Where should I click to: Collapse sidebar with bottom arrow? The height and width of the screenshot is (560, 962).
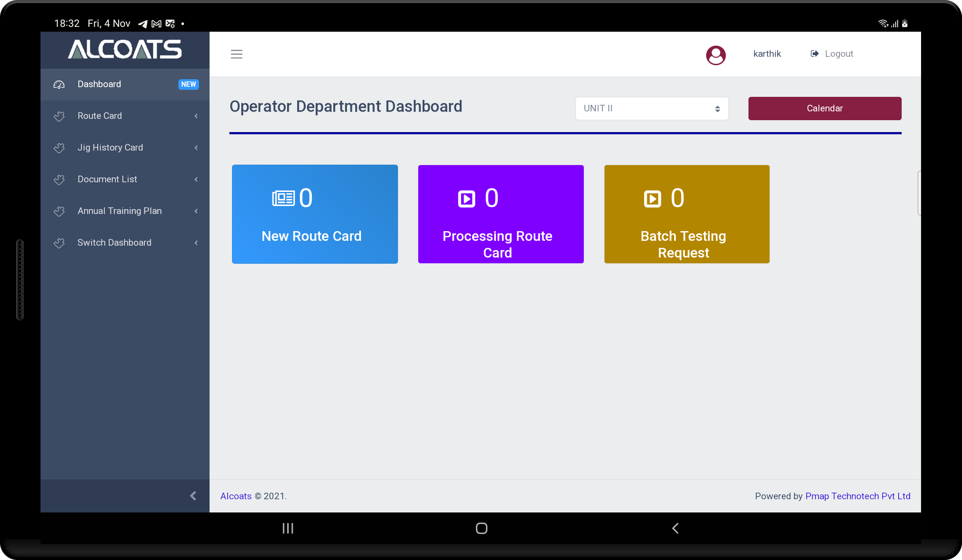[x=193, y=496]
